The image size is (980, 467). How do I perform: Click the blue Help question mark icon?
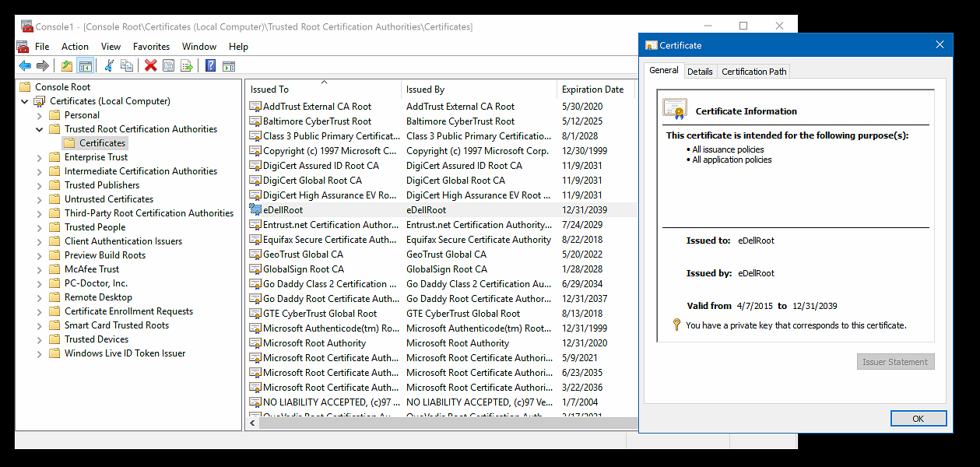(x=210, y=66)
